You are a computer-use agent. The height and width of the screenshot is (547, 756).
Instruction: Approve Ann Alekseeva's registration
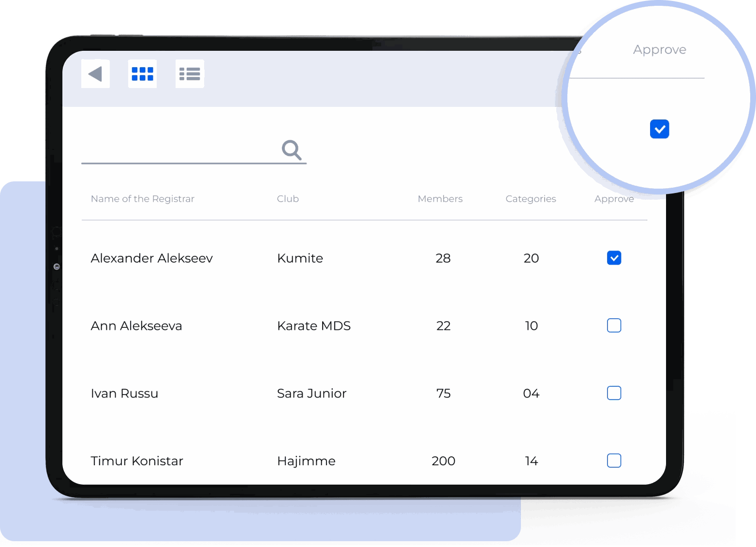[614, 325]
